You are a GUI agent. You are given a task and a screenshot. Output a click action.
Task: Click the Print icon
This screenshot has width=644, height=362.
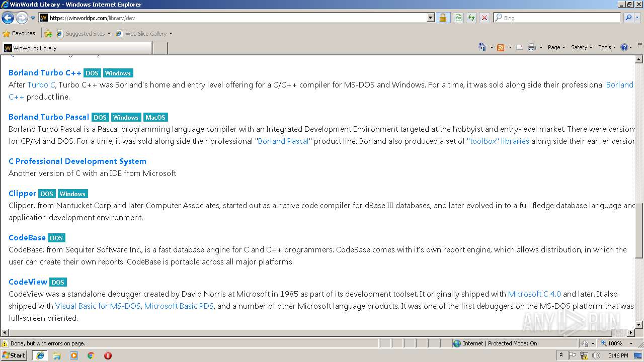(532, 47)
